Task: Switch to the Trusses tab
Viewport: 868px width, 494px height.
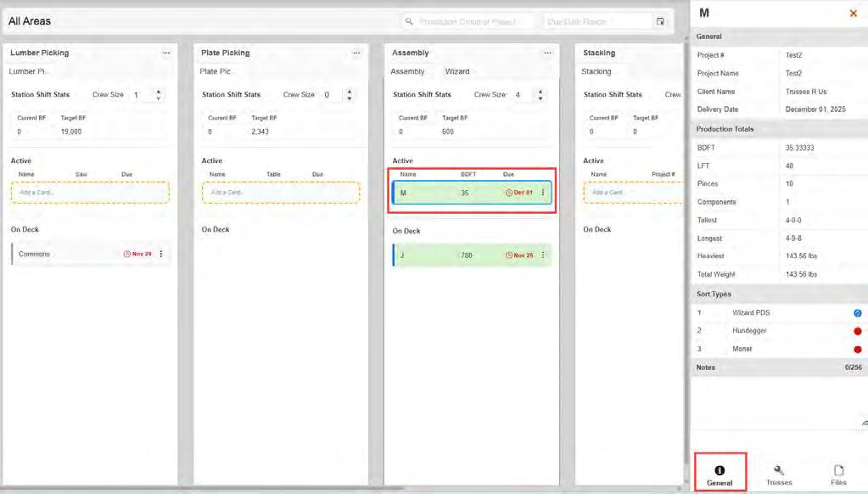Action: click(x=779, y=475)
